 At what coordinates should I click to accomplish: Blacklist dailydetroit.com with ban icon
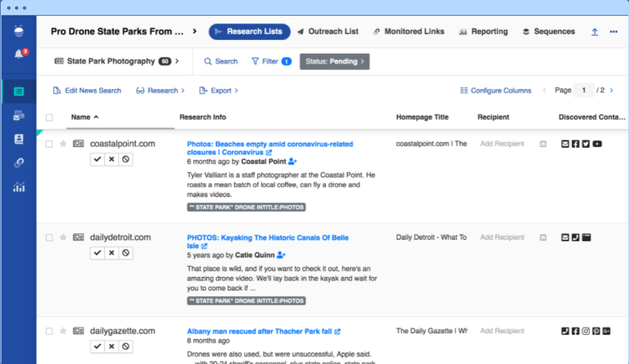126,253
